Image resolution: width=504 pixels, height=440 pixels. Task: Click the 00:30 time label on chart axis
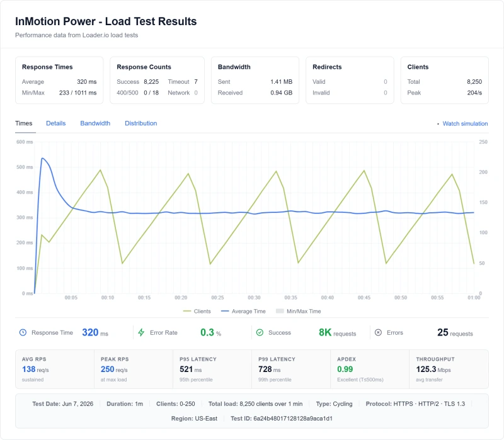tap(254, 298)
